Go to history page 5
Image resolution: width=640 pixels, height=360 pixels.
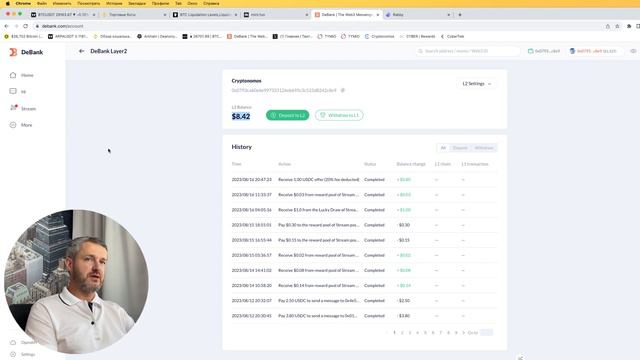(425, 333)
